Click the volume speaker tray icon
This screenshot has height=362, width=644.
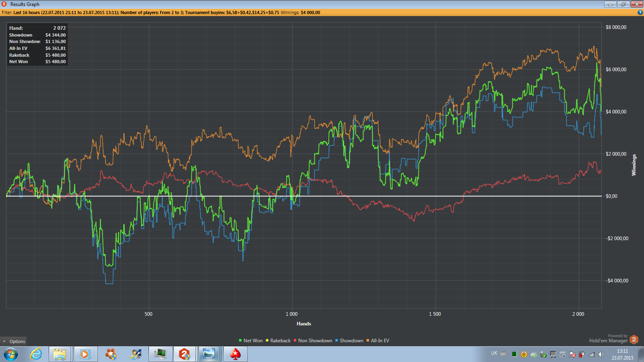click(601, 354)
